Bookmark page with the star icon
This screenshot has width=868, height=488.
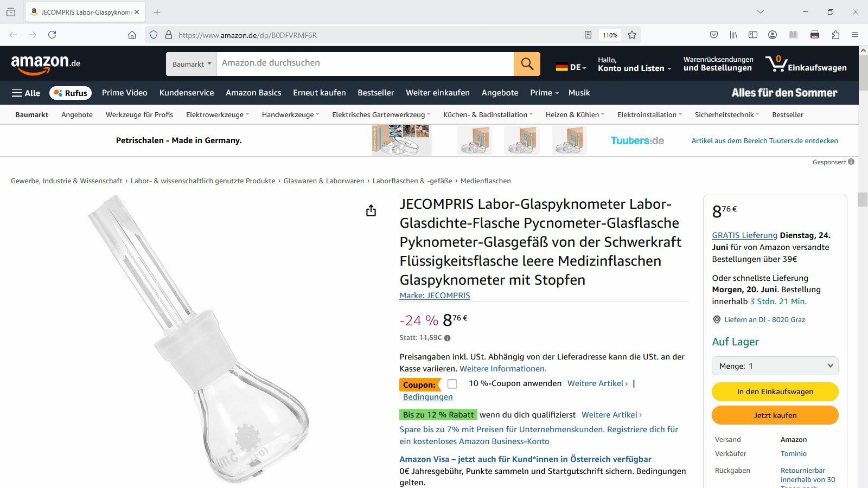tap(632, 35)
